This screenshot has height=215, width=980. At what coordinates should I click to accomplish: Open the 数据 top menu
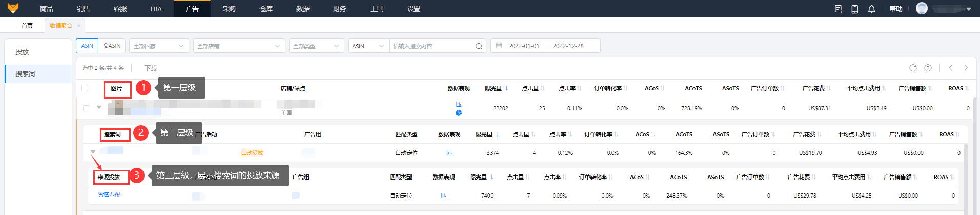[303, 9]
